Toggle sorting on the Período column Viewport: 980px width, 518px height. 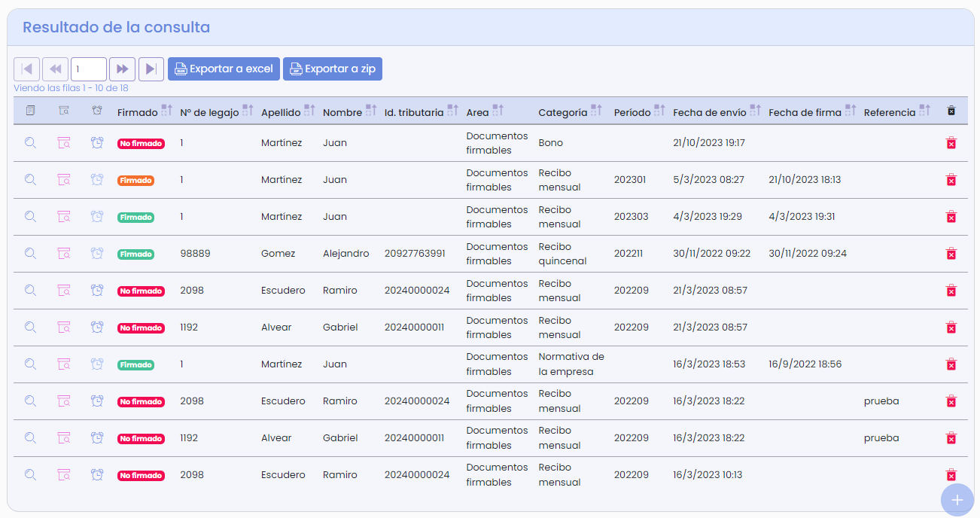click(660, 110)
